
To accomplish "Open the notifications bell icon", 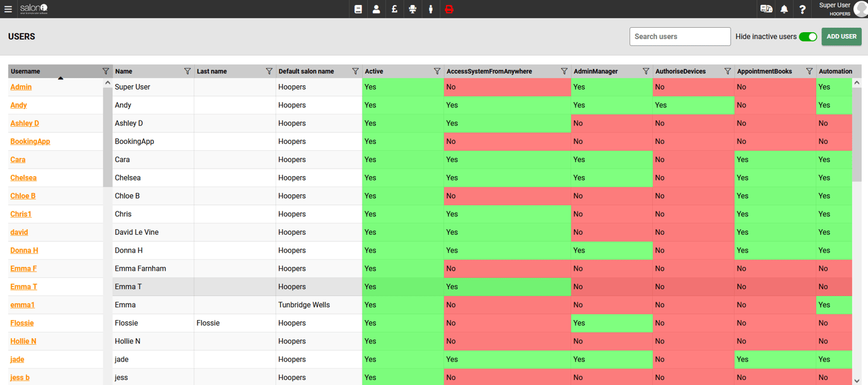I will pyautogui.click(x=783, y=9).
